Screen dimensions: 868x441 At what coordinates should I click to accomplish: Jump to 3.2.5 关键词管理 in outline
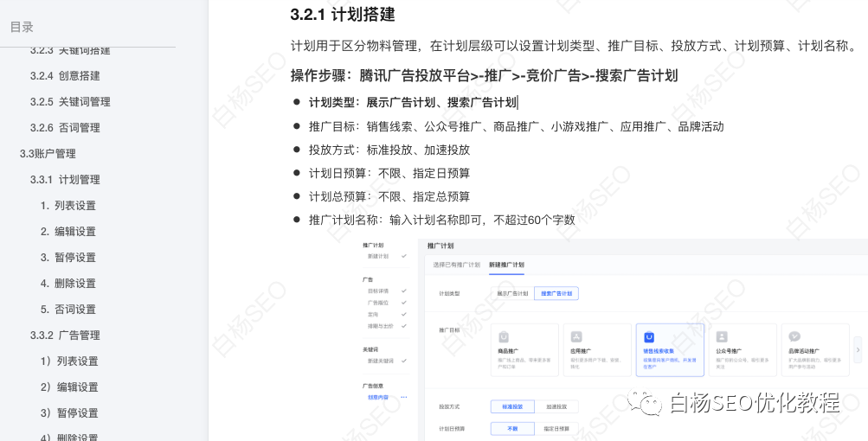pyautogui.click(x=70, y=102)
